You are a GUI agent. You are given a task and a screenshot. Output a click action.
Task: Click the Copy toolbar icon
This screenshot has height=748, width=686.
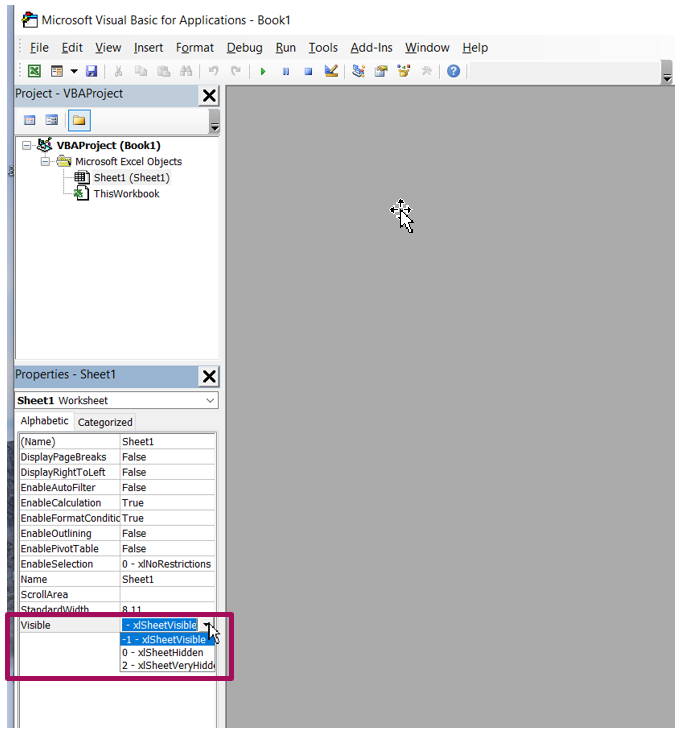[141, 71]
